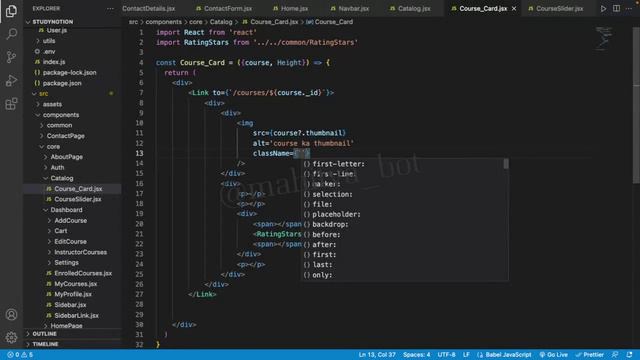This screenshot has width=640, height=360.
Task: Expand the TIMELINE section
Action: point(45,344)
